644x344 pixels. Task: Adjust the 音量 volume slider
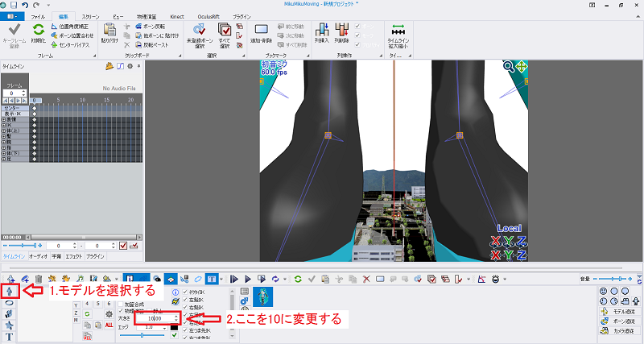[613, 279]
